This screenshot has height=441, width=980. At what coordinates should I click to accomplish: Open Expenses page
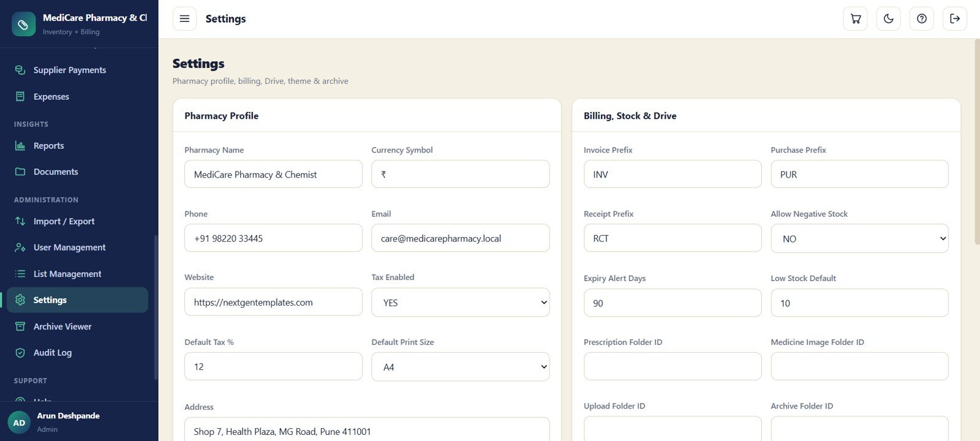tap(77, 96)
